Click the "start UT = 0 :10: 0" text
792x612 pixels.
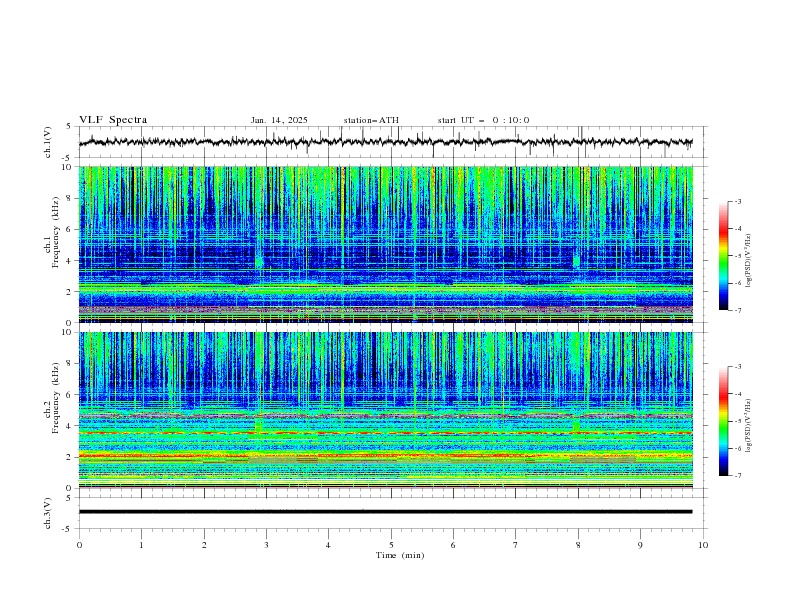[483, 120]
